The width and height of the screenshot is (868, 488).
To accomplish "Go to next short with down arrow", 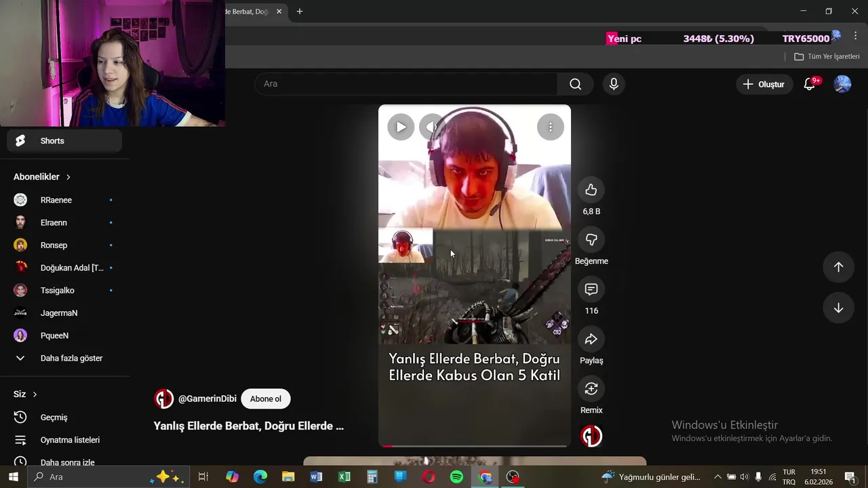I will click(838, 308).
